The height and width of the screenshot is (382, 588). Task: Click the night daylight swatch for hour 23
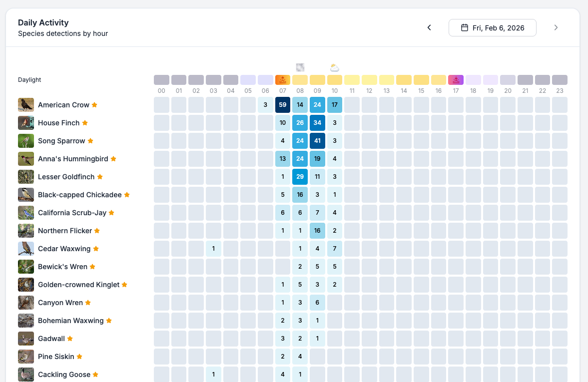coord(560,80)
